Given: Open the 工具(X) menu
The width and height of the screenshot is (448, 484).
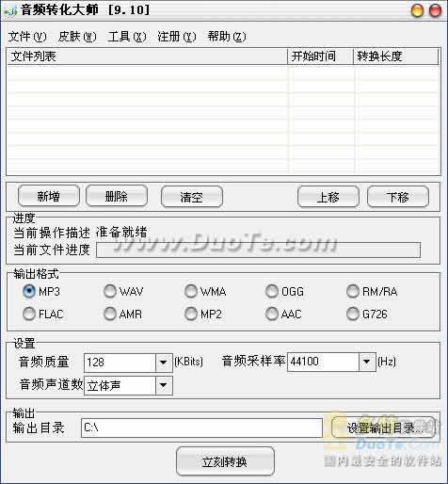Looking at the screenshot, I should [127, 37].
